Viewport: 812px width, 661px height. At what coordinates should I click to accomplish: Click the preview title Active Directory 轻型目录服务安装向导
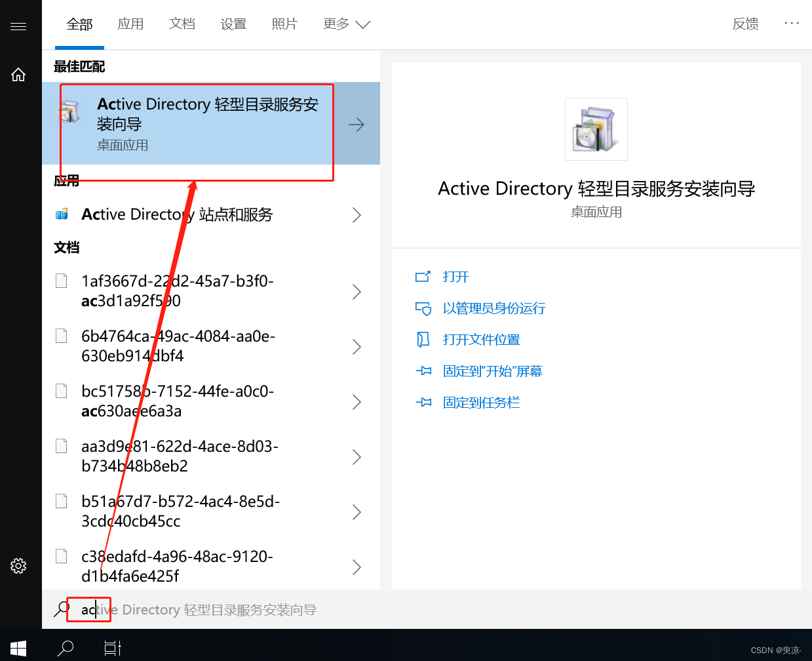click(596, 189)
